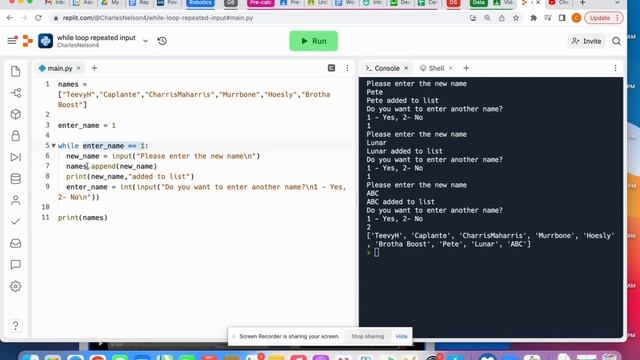This screenshot has height=360, width=640.
Task: Open the Packages cube icon
Action: click(16, 114)
